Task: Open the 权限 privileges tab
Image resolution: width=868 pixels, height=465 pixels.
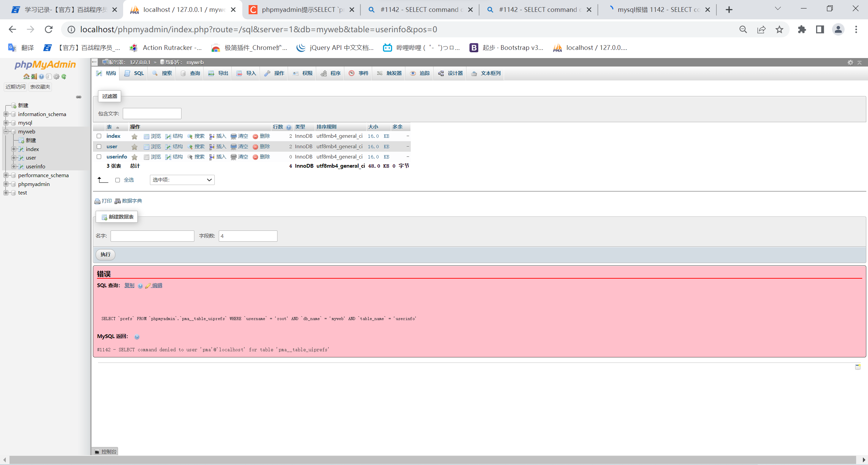Action: pos(302,73)
